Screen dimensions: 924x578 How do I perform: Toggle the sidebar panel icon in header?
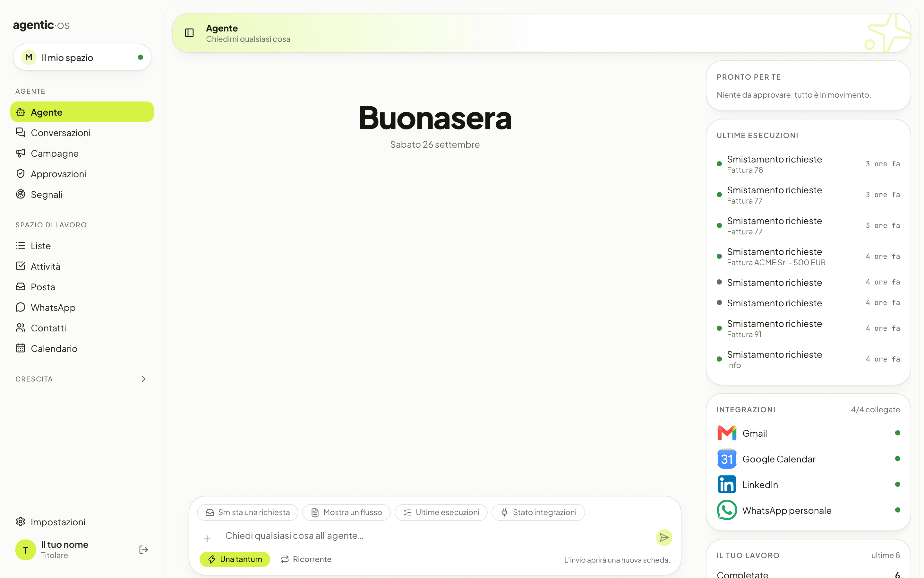click(x=189, y=33)
